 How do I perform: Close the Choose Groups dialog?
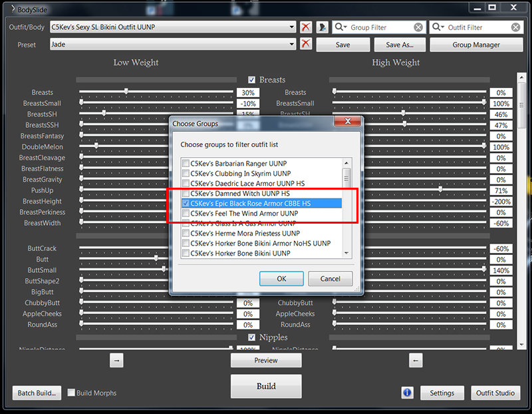[x=347, y=121]
